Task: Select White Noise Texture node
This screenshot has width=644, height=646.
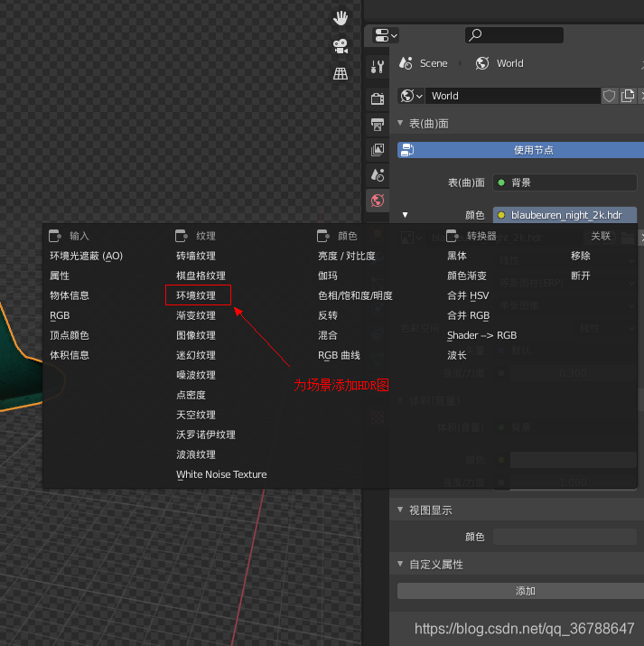Action: [x=221, y=474]
